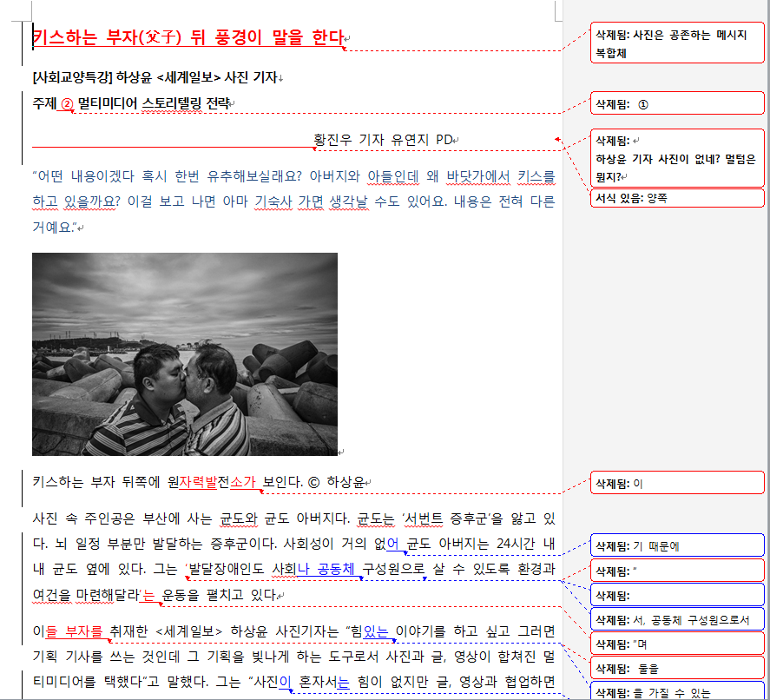Screen dimensions: 770x700
Task: Click the deletion balloon '삭제됨: 이'
Action: point(677,483)
